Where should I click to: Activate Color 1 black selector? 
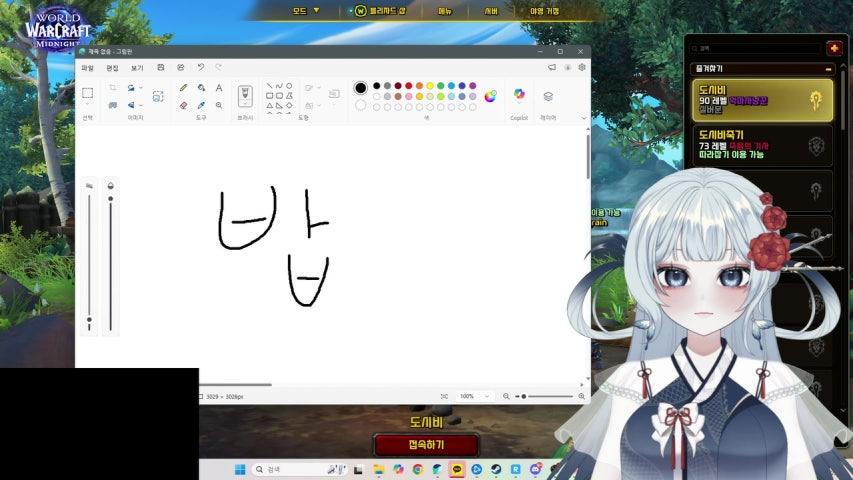point(360,88)
